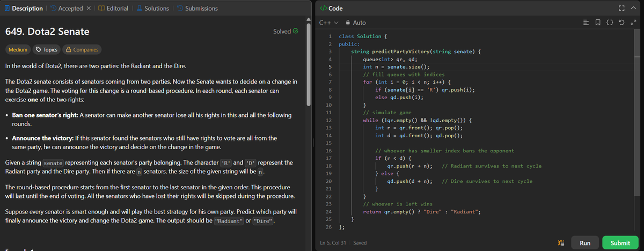Image resolution: width=644 pixels, height=251 pixels.
Task: Reset code with the undo arrow icon
Action: [x=623, y=23]
